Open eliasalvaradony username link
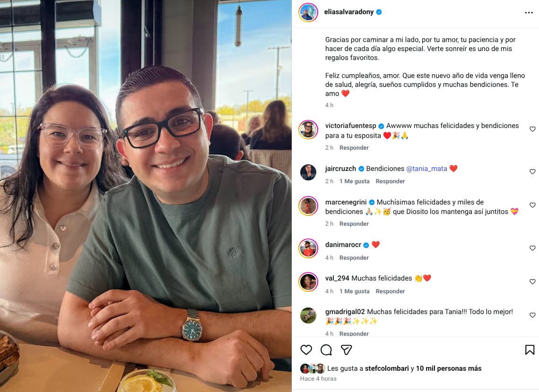The width and height of the screenshot is (539, 392). 348,12
